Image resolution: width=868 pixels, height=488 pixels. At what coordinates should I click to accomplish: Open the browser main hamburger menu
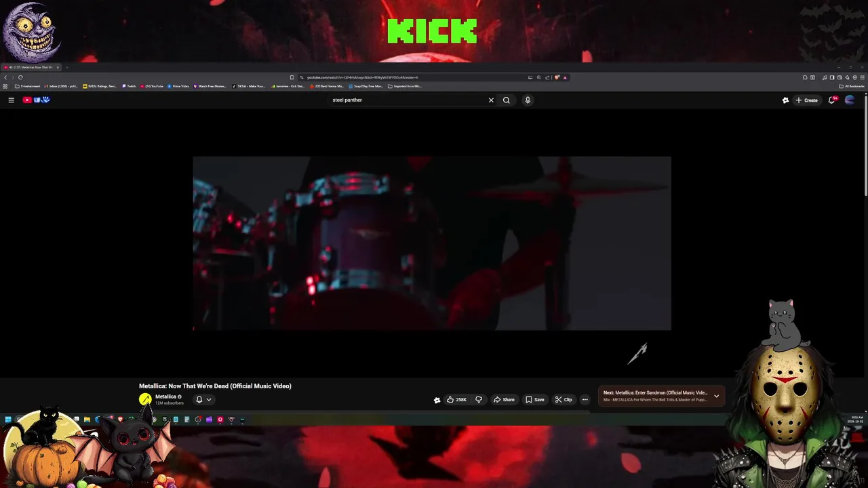(862, 77)
